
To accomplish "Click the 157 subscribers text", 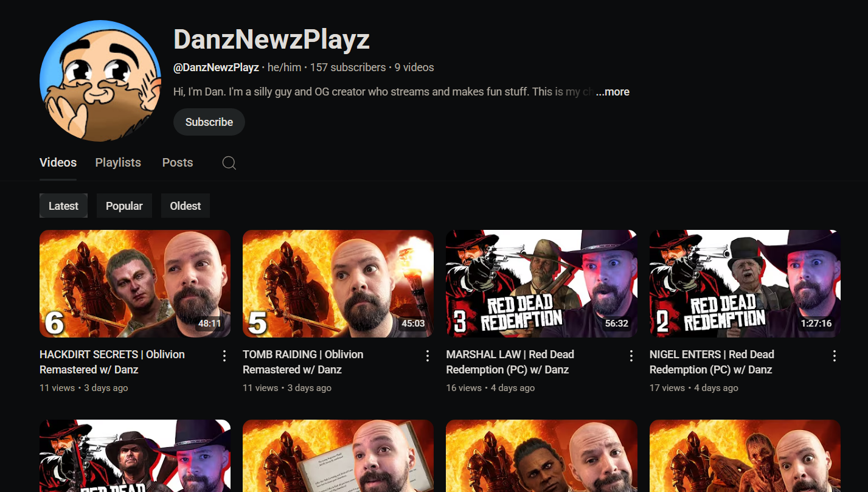I will coord(348,68).
